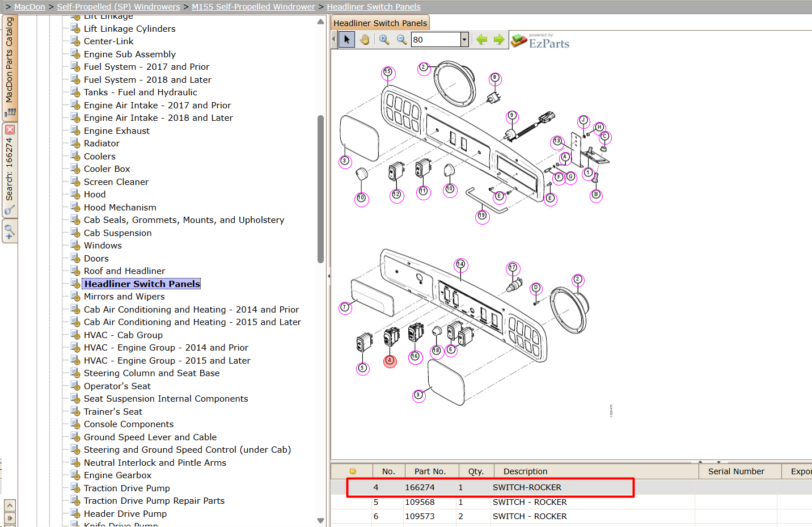Screen dimensions: 812x527
Task: Select part row 109568 SWITCH - ROCKER
Action: 571,502
